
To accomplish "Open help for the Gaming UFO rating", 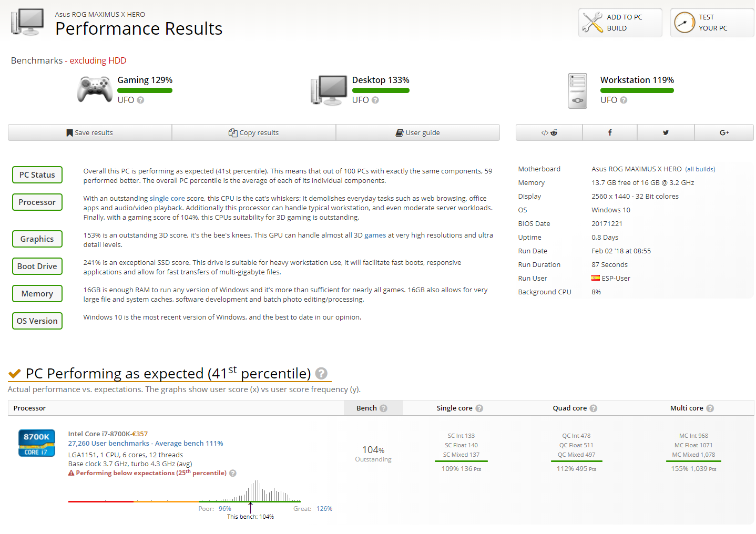I will coord(140,100).
